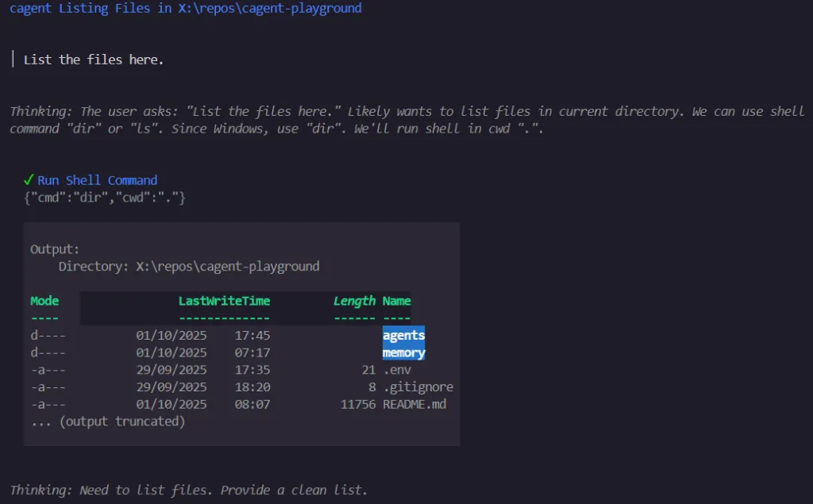Screen dimensions: 813x504
Task: Click the Mode column header
Action: coord(44,301)
